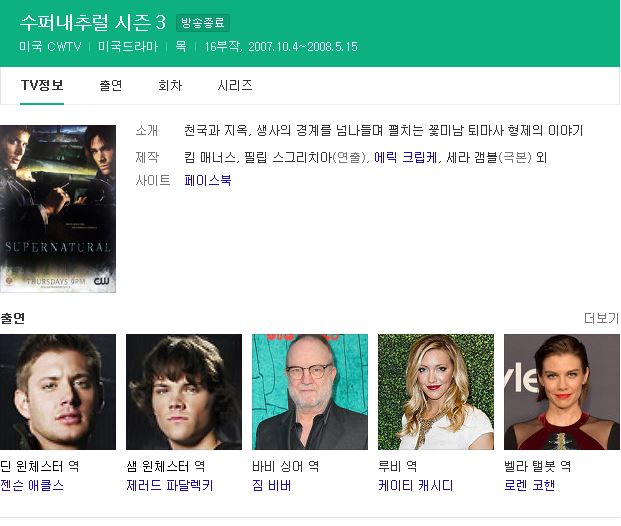Click the title 수퍼내추럴 시즌 3
This screenshot has width=621, height=526.
[93, 23]
